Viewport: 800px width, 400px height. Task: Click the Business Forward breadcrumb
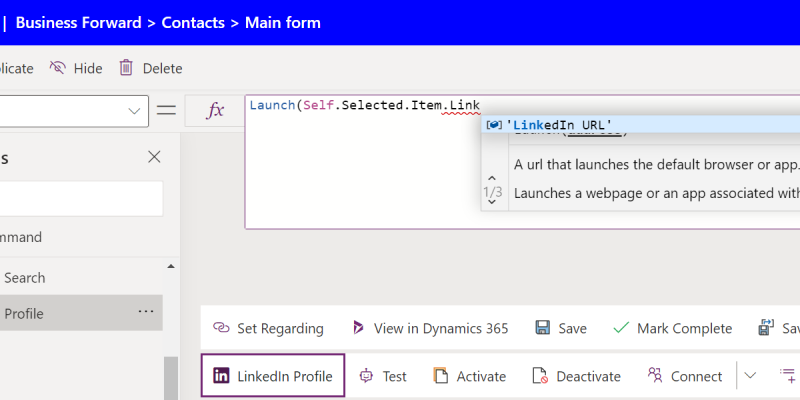tap(79, 22)
